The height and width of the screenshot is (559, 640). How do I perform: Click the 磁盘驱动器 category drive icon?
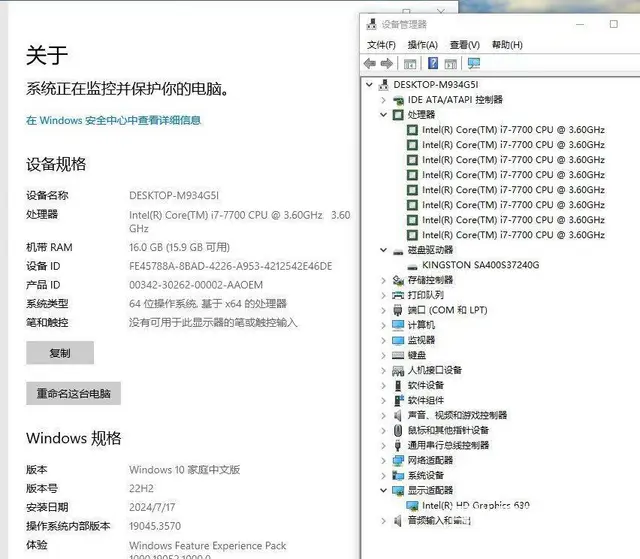tap(398, 251)
